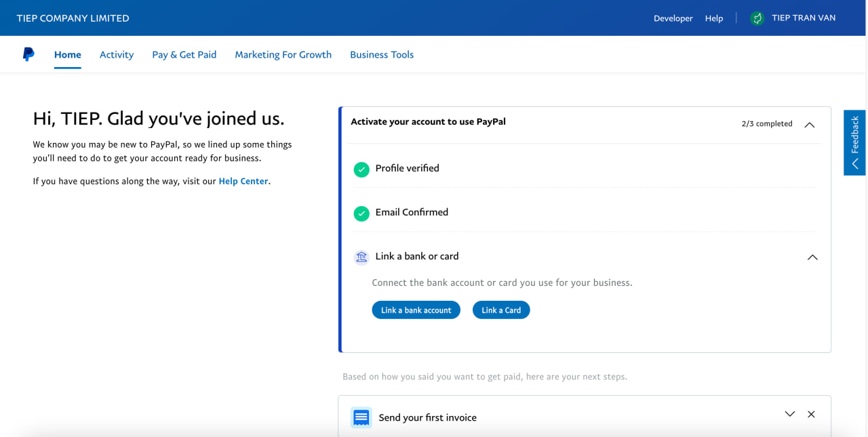The image size is (868, 437).
Task: Open the Activity tab
Action: pos(117,55)
